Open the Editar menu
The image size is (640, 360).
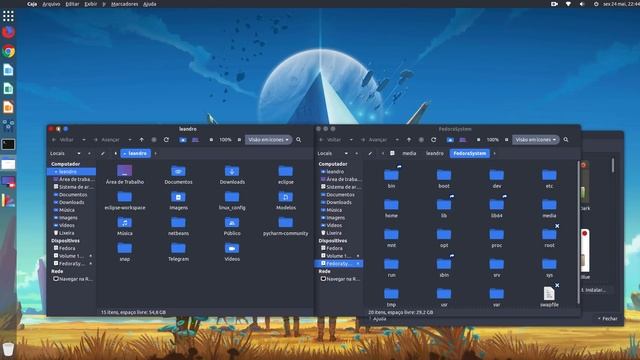click(72, 4)
